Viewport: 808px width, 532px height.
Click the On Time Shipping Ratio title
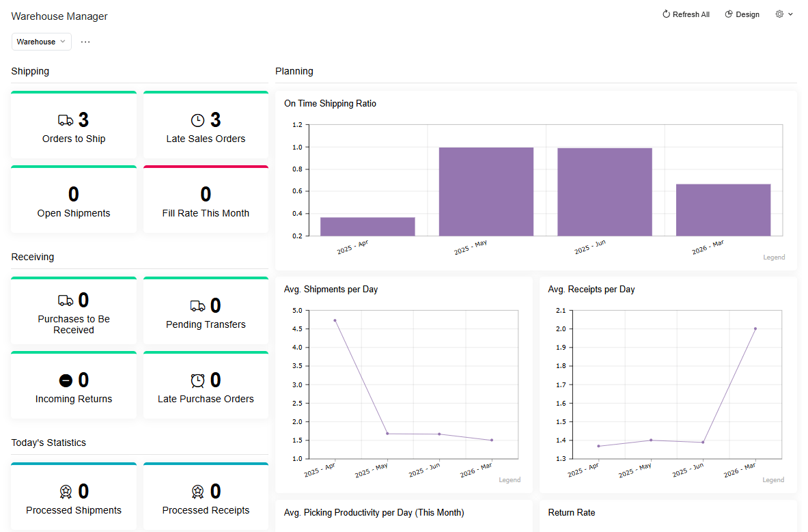(331, 104)
